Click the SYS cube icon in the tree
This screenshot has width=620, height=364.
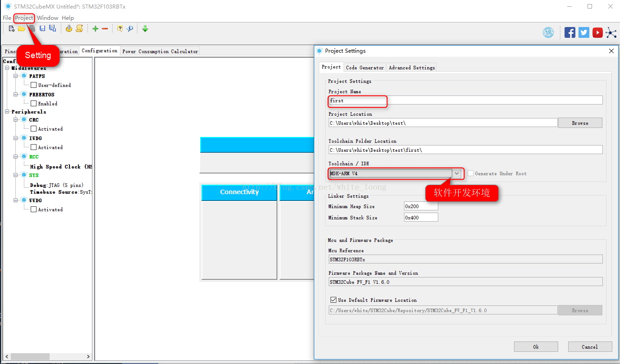(x=24, y=175)
